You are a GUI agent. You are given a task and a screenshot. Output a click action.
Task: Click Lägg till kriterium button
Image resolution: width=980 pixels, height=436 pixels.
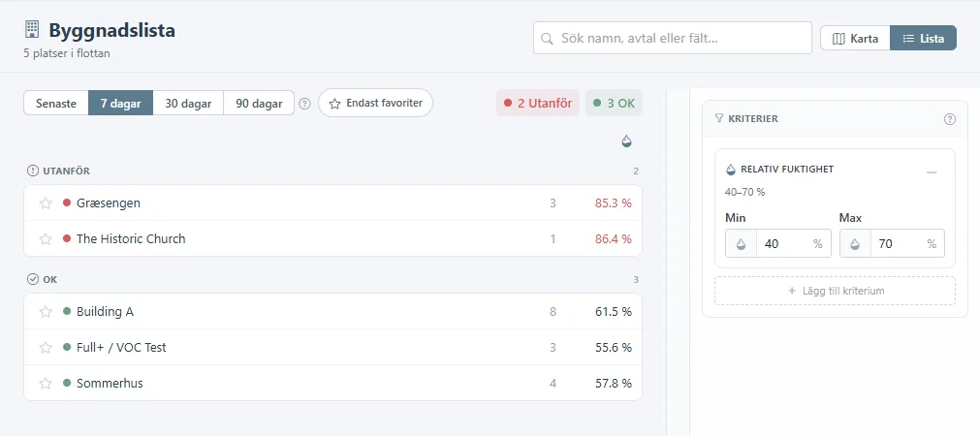pyautogui.click(x=835, y=291)
